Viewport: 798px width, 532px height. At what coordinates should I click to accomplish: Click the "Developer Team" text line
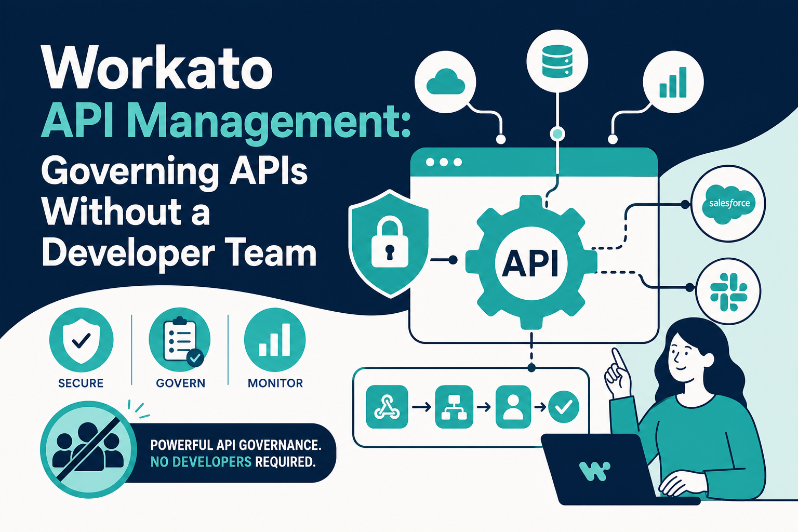pyautogui.click(x=179, y=253)
